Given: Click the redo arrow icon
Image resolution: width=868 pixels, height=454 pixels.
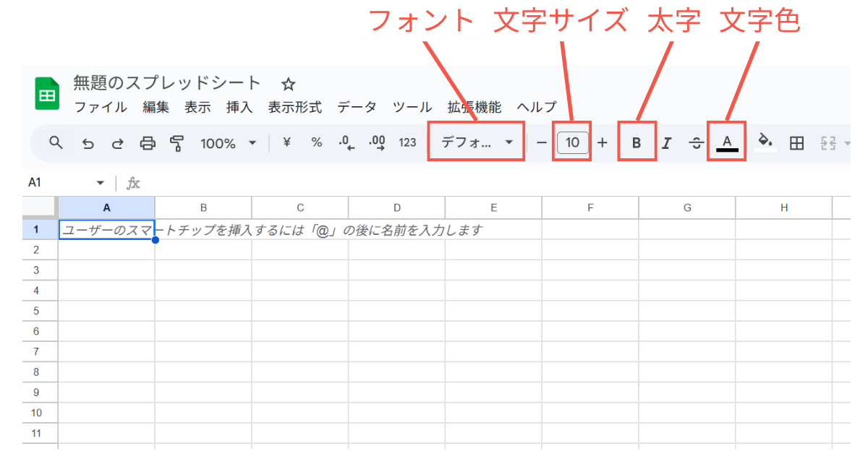Looking at the screenshot, I should pos(117,143).
